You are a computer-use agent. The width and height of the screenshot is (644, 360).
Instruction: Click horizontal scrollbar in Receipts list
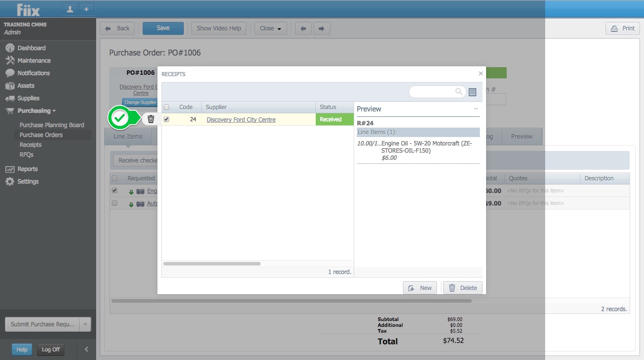click(212, 264)
